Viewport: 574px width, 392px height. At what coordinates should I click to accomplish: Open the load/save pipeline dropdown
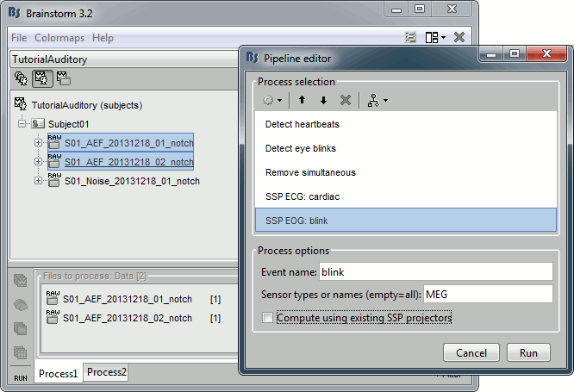click(377, 100)
